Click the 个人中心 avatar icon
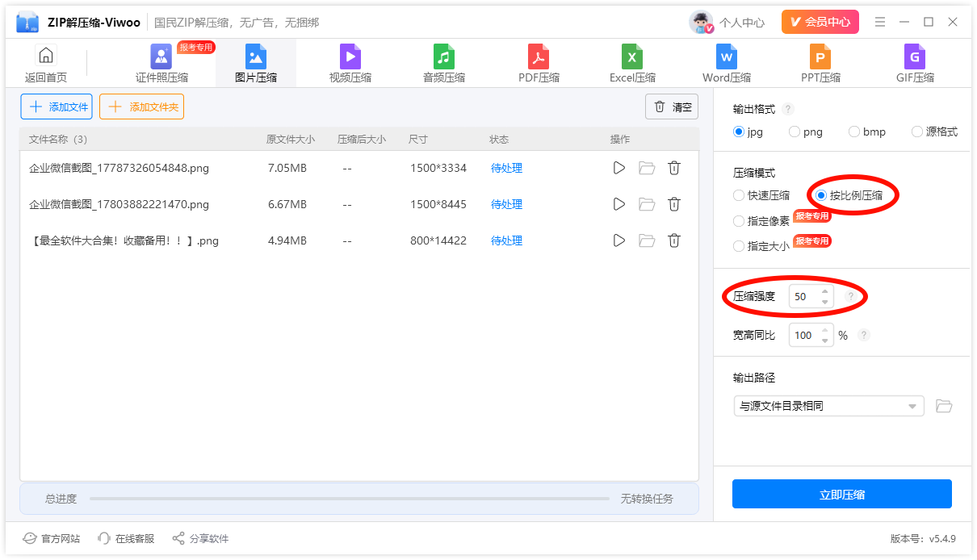Image resolution: width=977 pixels, height=560 pixels. [701, 22]
